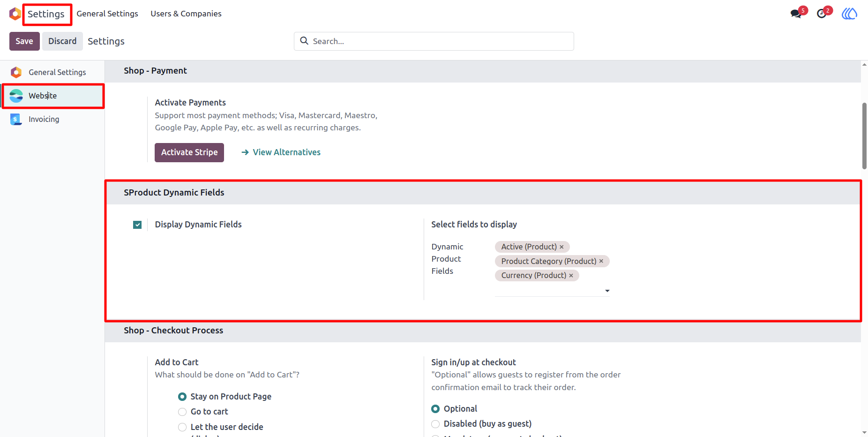Open General Settings sidebar tab
The width and height of the screenshot is (868, 437).
52,72
